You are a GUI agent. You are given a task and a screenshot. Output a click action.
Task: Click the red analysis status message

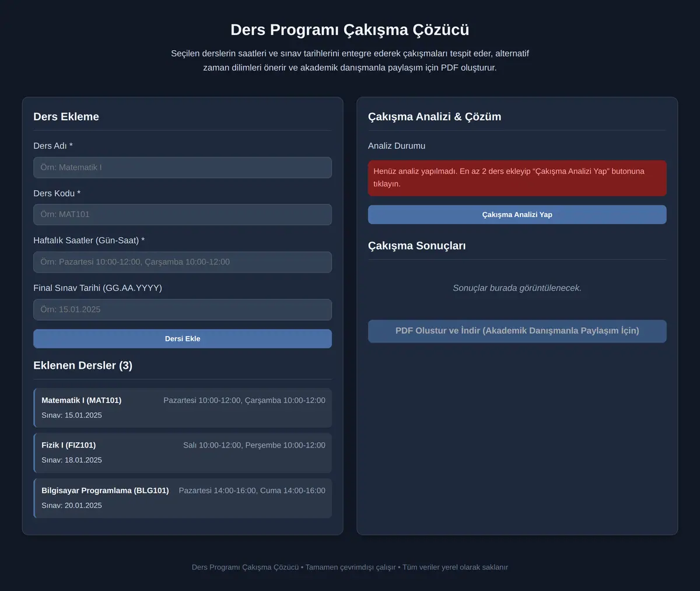pyautogui.click(x=517, y=178)
